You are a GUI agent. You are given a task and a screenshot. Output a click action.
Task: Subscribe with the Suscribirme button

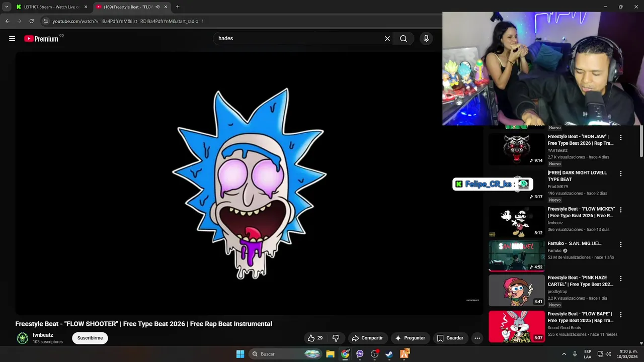pos(90,338)
